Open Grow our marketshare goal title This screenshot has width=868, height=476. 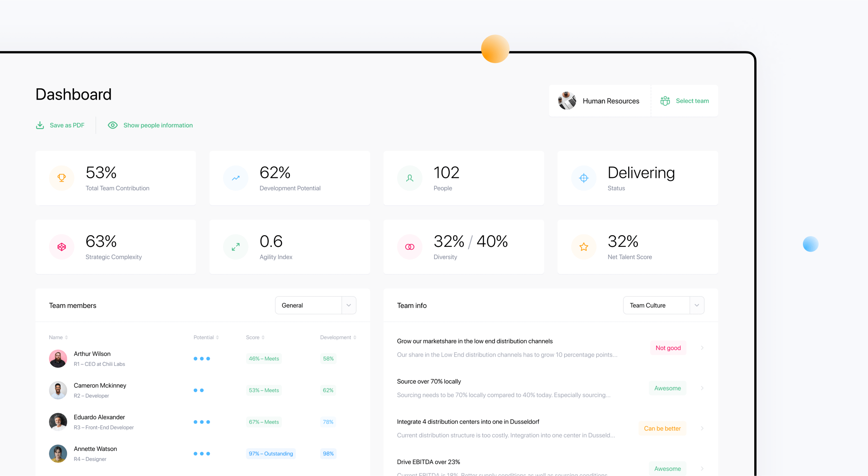click(x=475, y=341)
